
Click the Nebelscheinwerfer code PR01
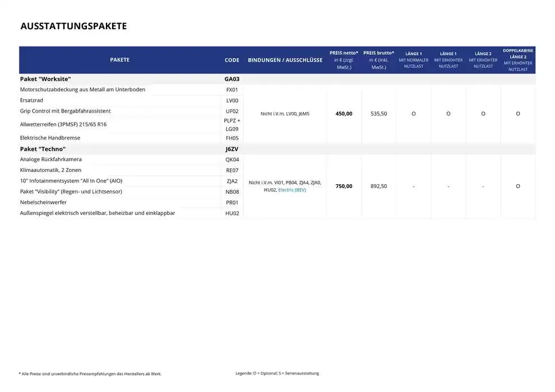pyautogui.click(x=232, y=202)
